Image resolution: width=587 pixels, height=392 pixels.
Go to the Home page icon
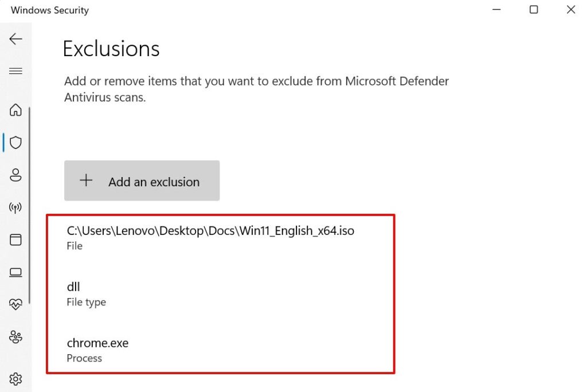point(15,109)
